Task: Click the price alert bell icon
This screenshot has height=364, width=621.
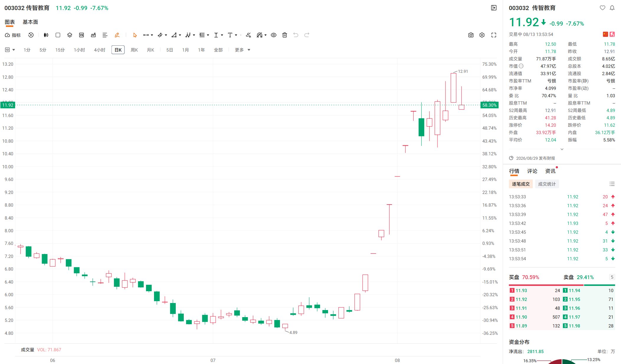Action: 612,8
